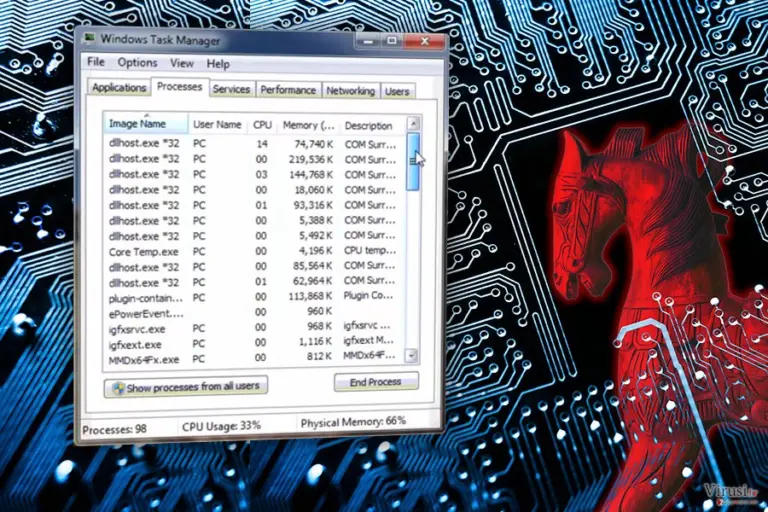Select the igfxext.exe process

click(x=253, y=343)
